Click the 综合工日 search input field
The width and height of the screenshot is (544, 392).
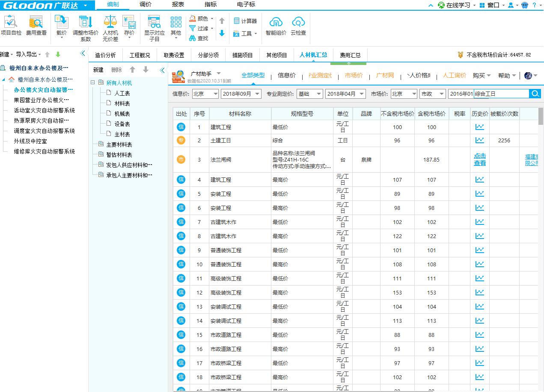pyautogui.click(x=502, y=94)
